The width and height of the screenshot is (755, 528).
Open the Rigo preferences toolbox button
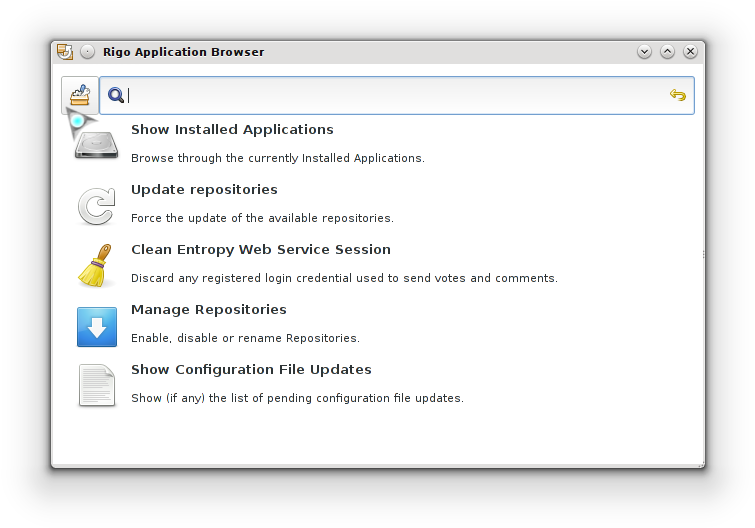[80, 95]
